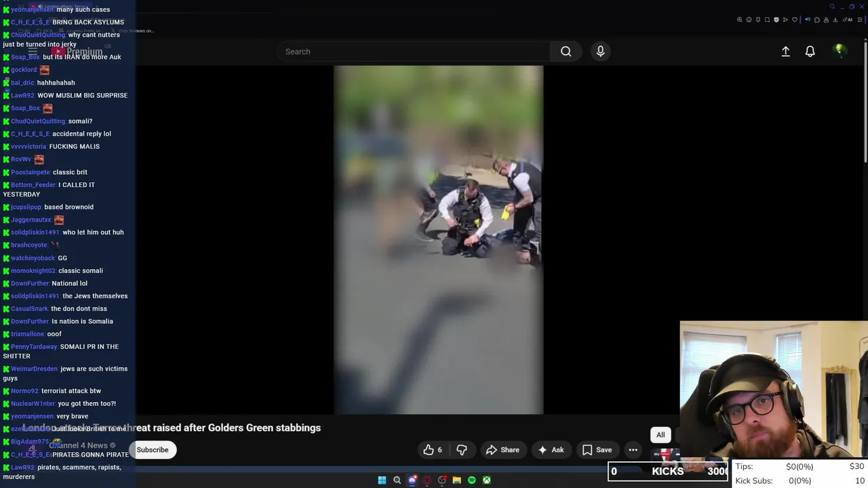This screenshot has width=868, height=488.
Task: Click the AI toolbar button
Action: [846, 20]
